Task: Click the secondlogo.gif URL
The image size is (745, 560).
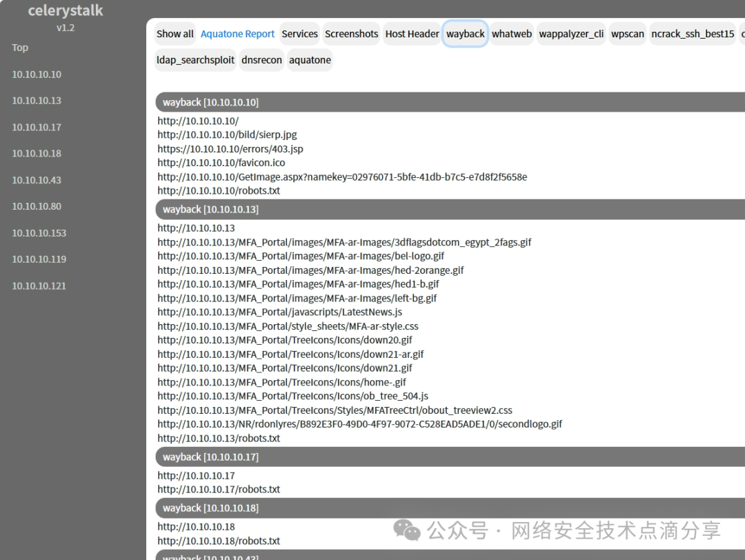Action: (x=359, y=424)
